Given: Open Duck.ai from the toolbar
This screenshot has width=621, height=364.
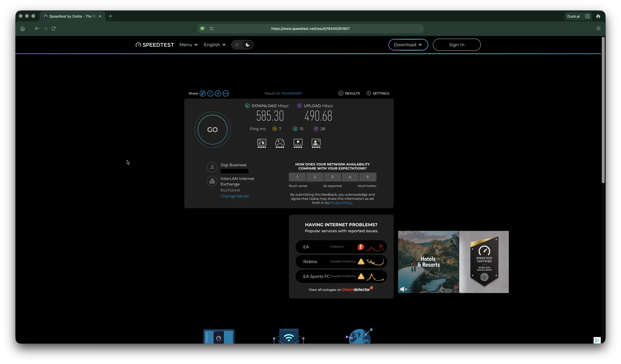Looking at the screenshot, I should (x=573, y=16).
